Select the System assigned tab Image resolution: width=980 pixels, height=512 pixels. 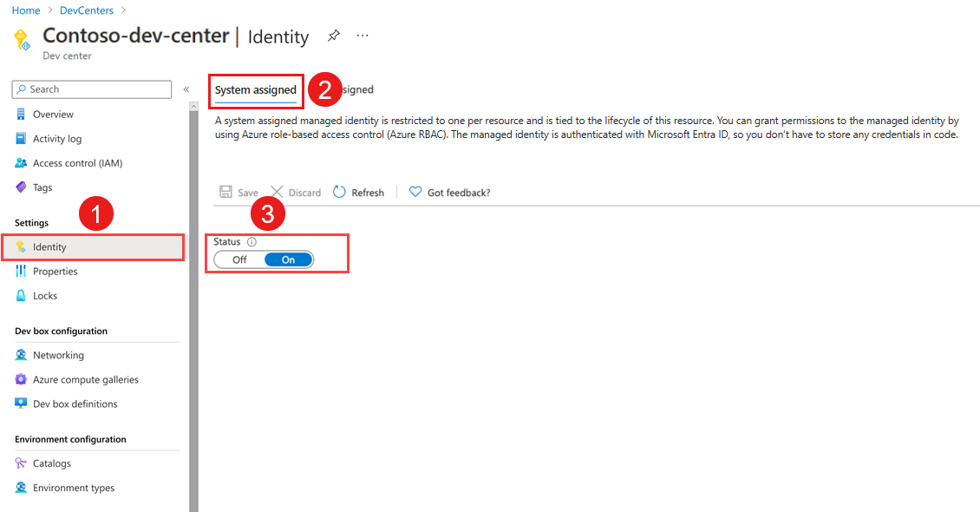tap(256, 90)
